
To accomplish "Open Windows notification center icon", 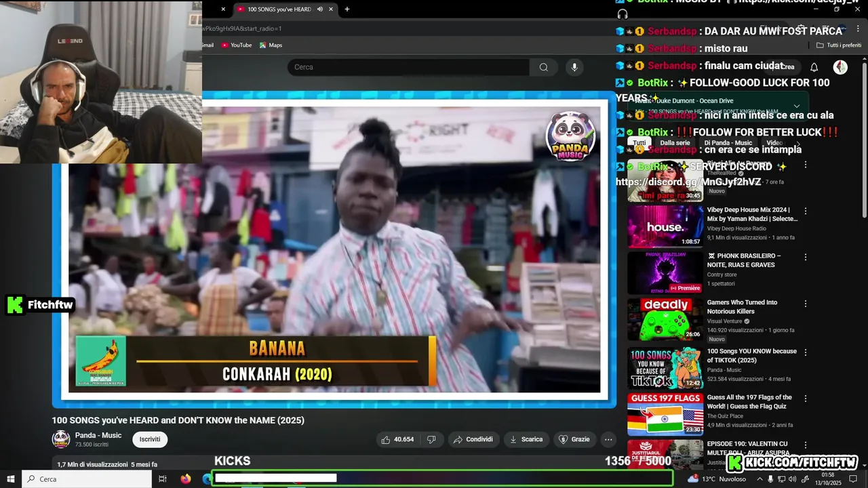I will (x=853, y=479).
